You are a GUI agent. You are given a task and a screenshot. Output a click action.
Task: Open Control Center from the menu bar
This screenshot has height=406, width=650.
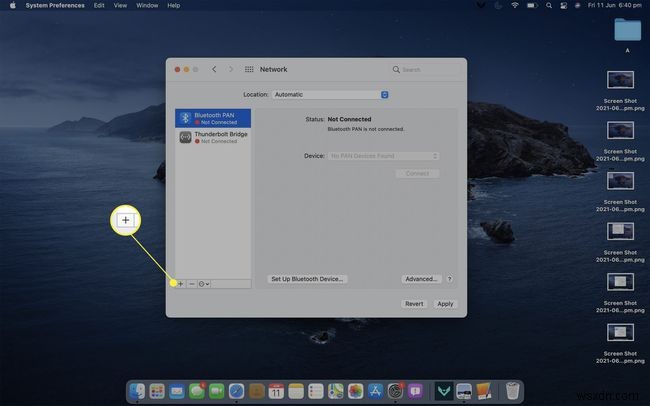coord(563,5)
